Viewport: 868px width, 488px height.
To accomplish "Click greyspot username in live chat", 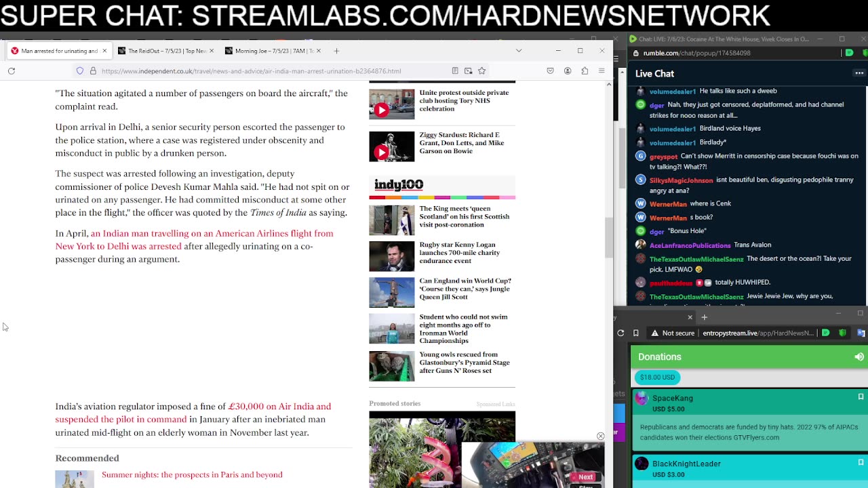I will (x=663, y=157).
